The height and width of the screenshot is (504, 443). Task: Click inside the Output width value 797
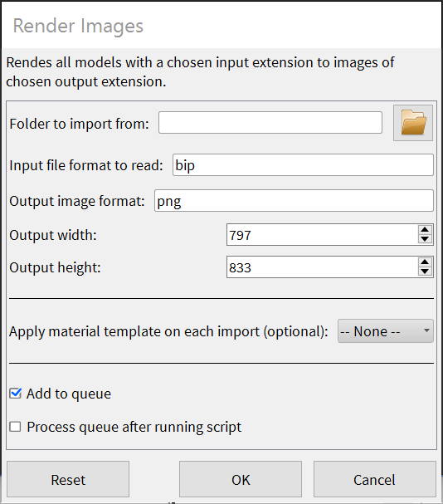click(322, 235)
